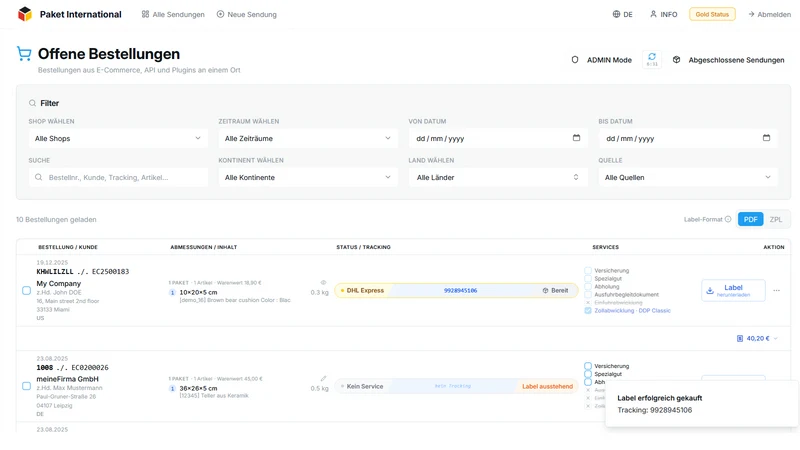Expand the 40,20 € price breakdown
Image resolution: width=800 pixels, height=450 pixels.
pos(776,338)
